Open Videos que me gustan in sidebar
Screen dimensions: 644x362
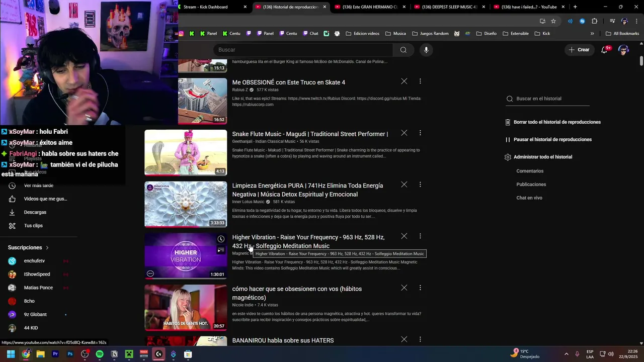click(x=45, y=199)
